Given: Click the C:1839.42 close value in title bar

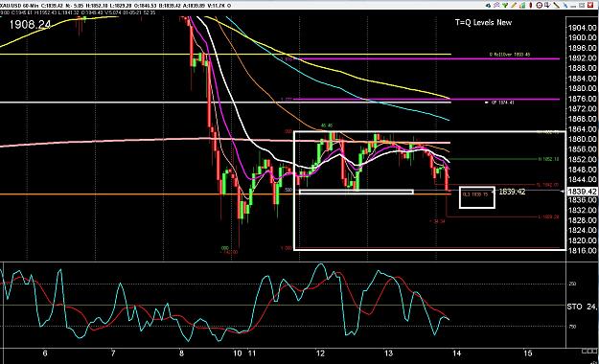Looking at the screenshot, I should pos(52,6).
